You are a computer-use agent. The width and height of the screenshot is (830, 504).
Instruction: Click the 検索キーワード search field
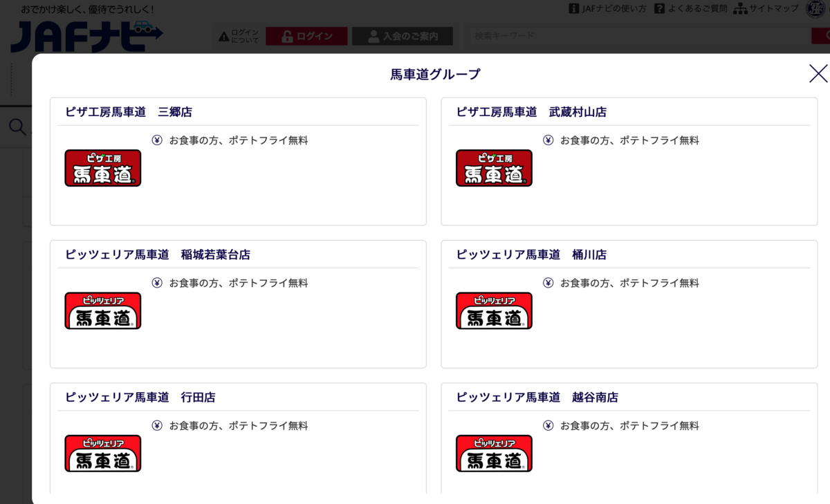point(640,36)
